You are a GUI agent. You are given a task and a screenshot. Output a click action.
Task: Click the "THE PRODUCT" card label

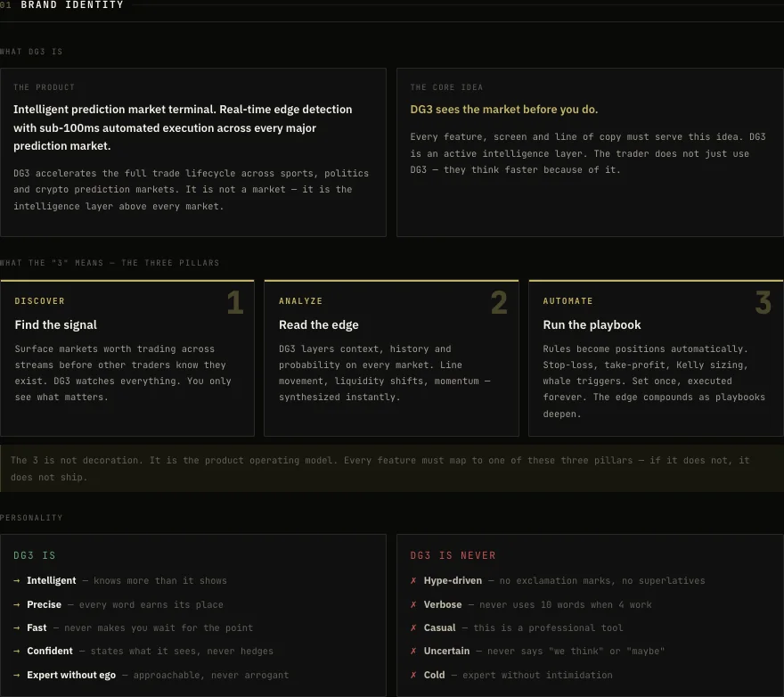coord(44,87)
